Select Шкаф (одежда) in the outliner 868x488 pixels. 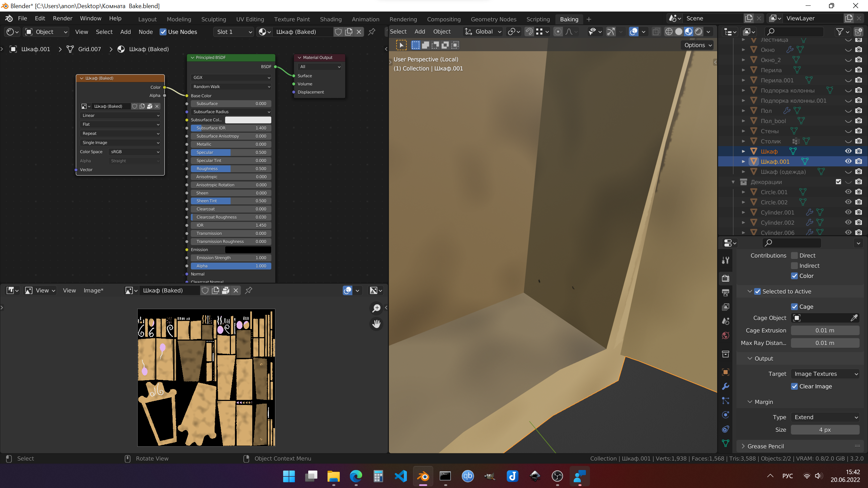pyautogui.click(x=783, y=172)
